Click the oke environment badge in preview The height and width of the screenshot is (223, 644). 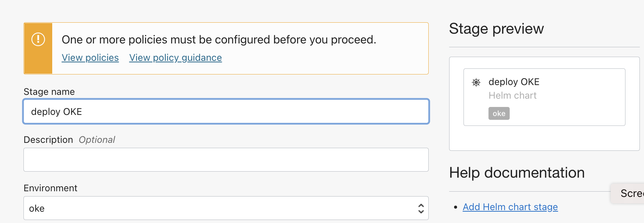click(499, 113)
